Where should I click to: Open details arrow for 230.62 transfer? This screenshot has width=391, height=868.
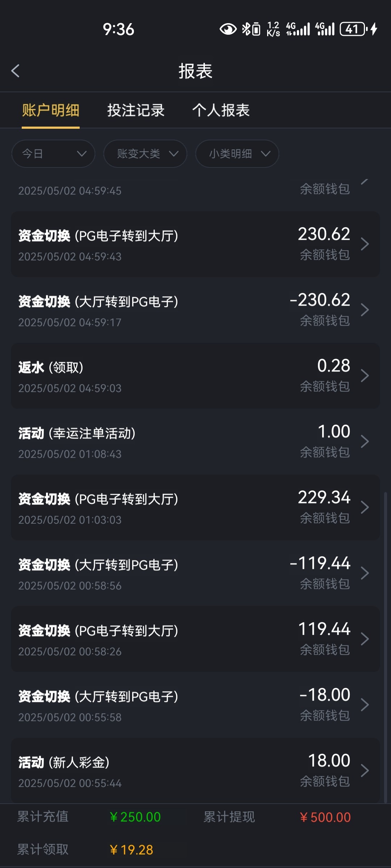click(x=365, y=244)
